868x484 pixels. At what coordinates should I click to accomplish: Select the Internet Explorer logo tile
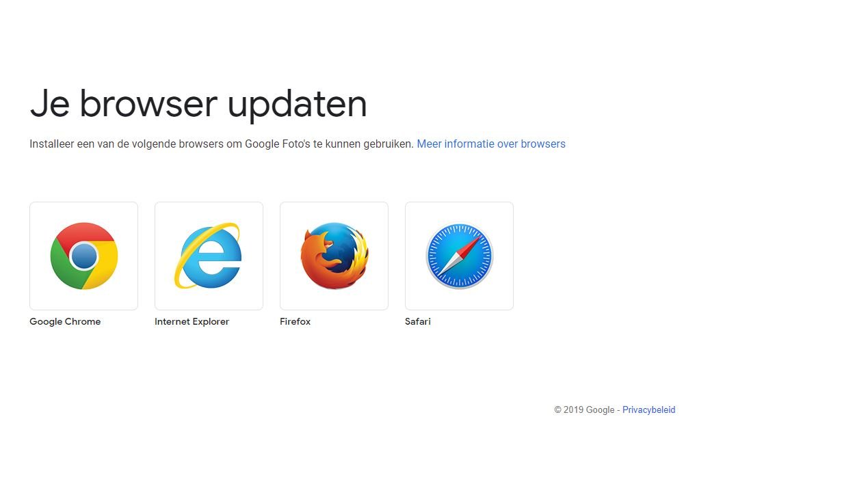pos(209,256)
